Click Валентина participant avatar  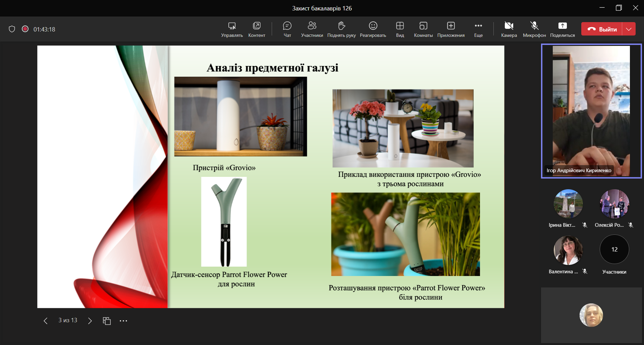click(568, 250)
